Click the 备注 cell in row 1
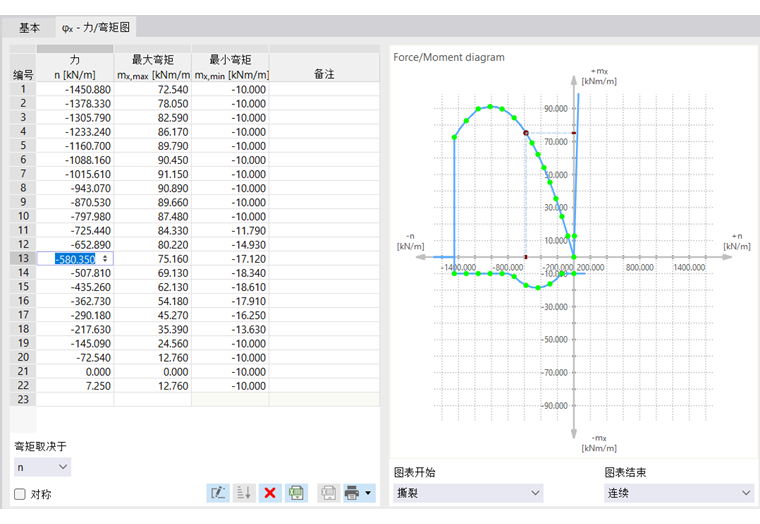The height and width of the screenshot is (524, 760). pos(324,90)
